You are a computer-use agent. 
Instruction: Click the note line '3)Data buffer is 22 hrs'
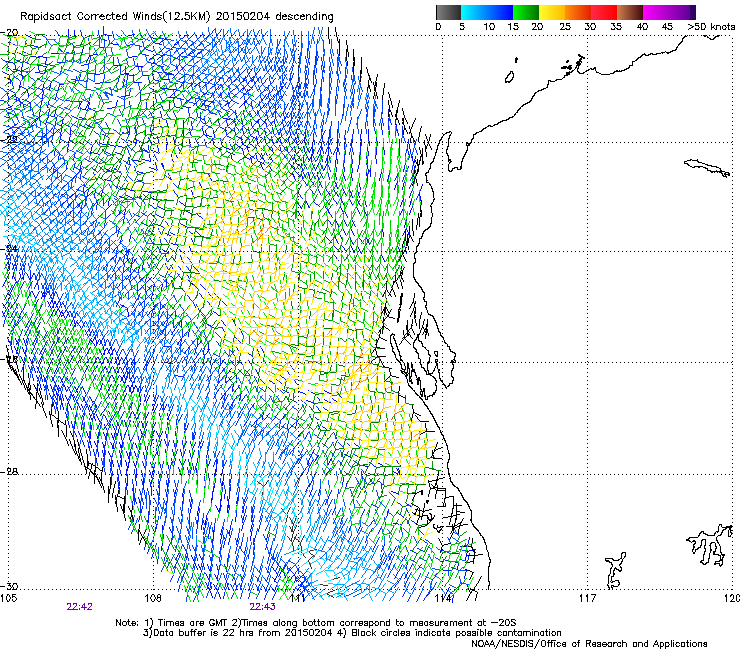tap(352, 633)
